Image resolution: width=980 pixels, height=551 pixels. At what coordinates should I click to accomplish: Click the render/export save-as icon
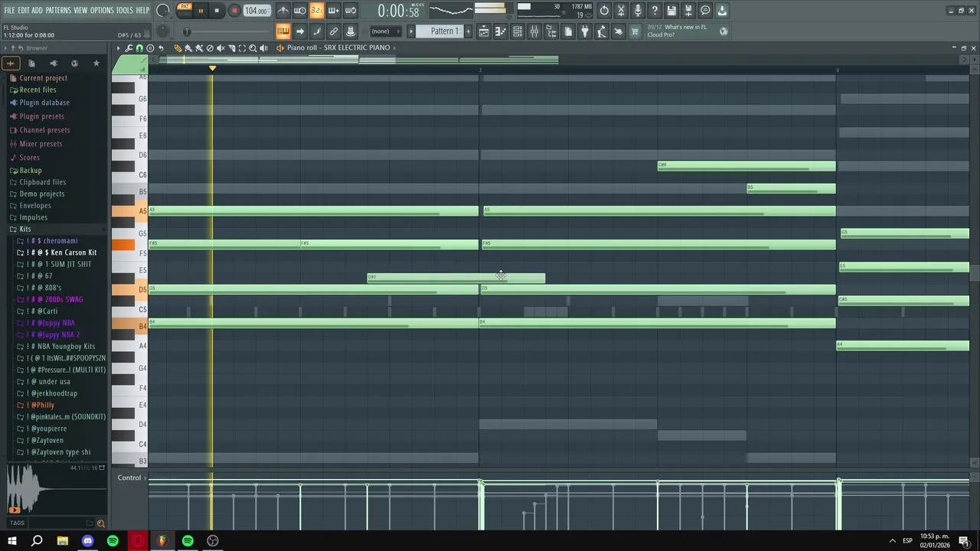688,11
